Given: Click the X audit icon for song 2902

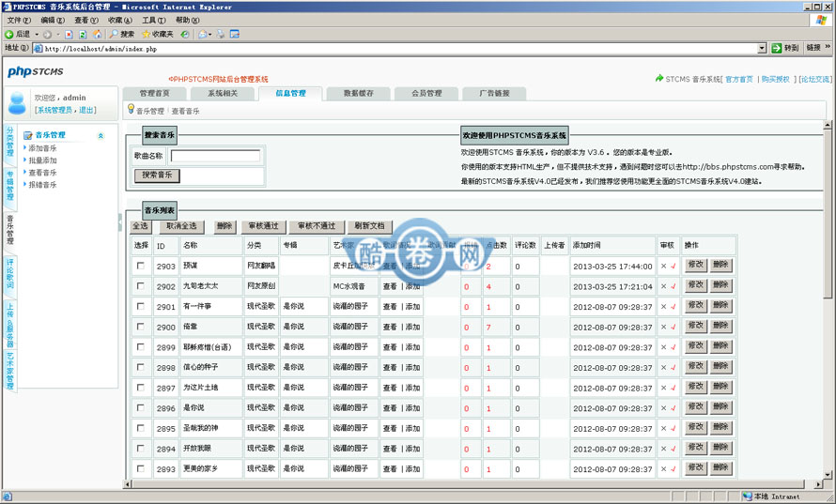Looking at the screenshot, I should click(x=664, y=286).
